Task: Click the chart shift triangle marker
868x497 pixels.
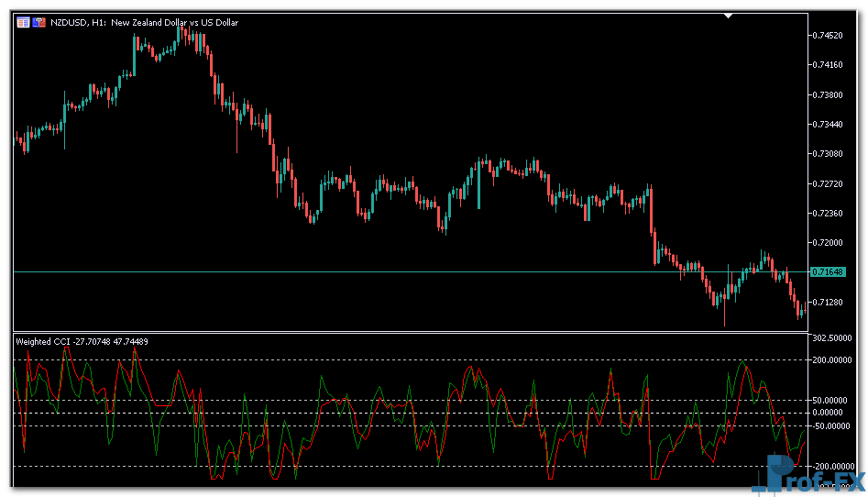Action: point(729,16)
